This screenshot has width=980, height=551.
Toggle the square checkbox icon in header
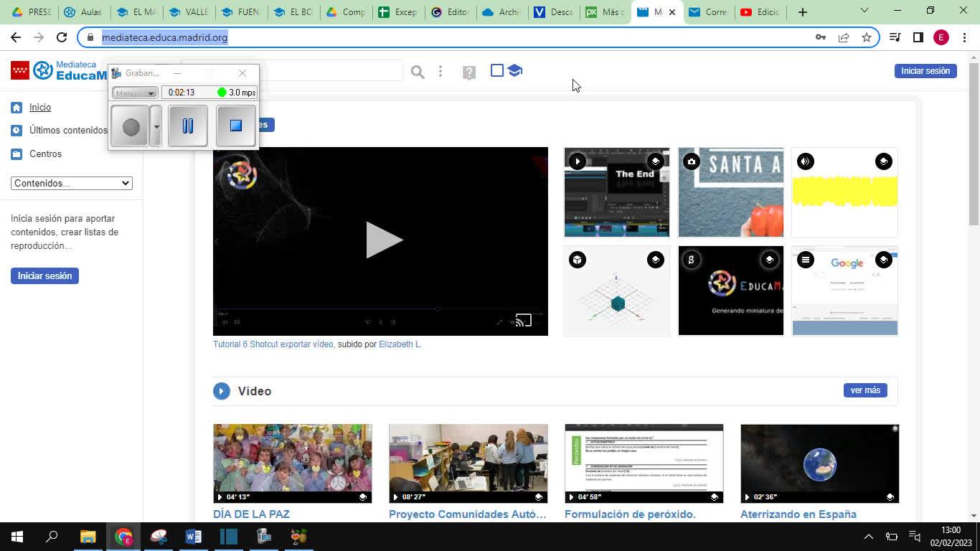(x=496, y=70)
